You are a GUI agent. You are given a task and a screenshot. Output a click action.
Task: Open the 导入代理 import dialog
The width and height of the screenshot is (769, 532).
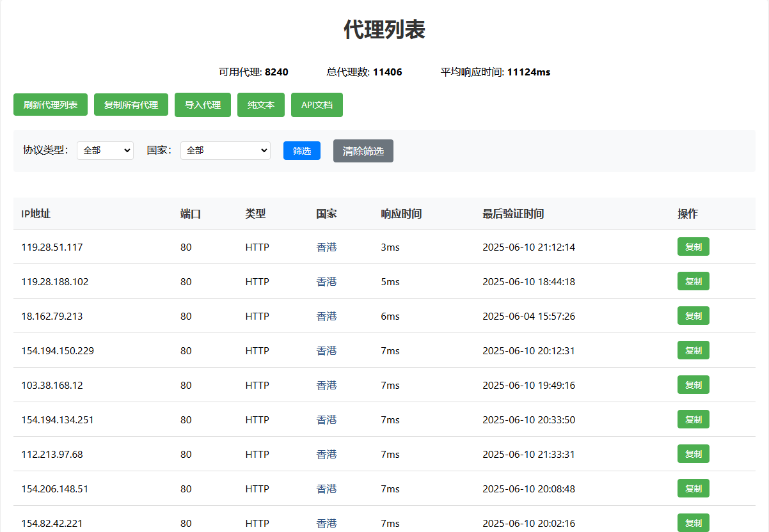click(x=202, y=104)
